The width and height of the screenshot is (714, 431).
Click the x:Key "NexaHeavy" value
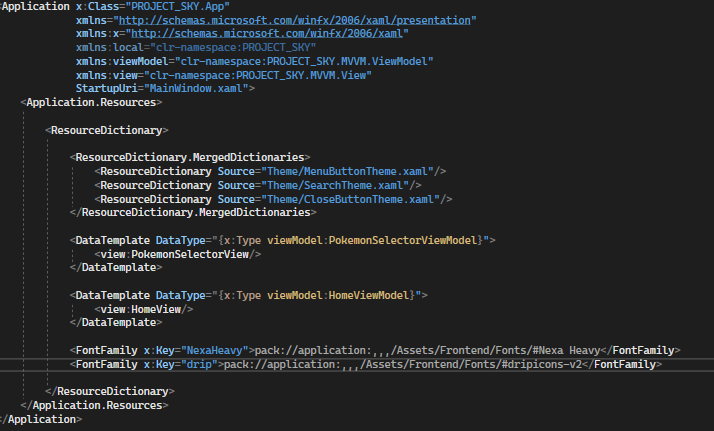click(214, 350)
